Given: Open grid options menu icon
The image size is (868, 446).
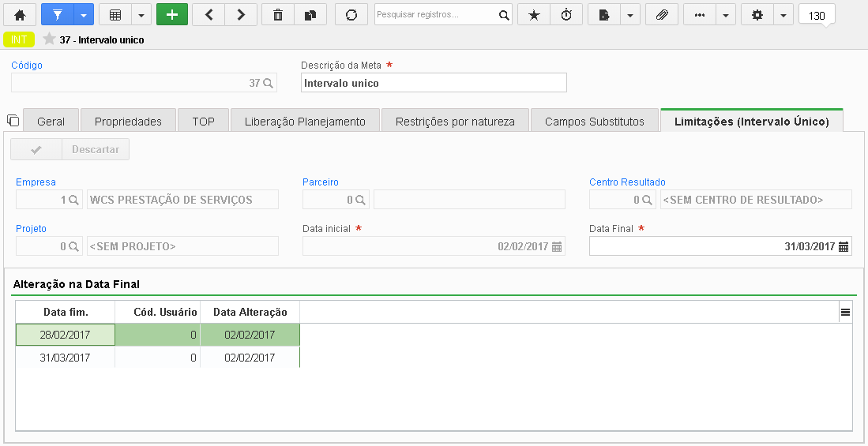Looking at the screenshot, I should [845, 312].
